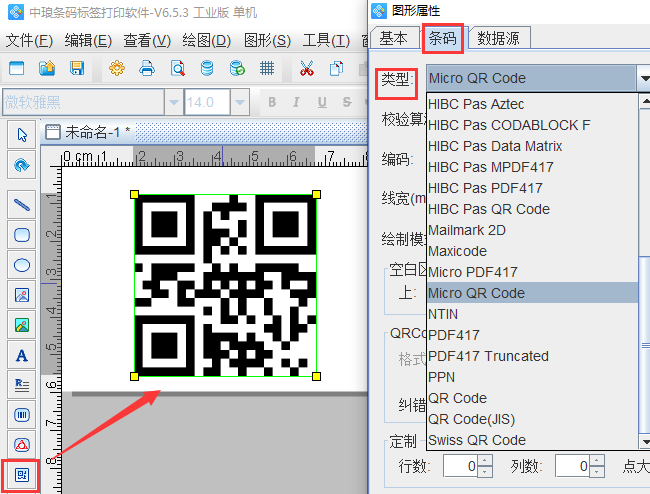The height and width of the screenshot is (494, 650).
Task: Toggle the grid display icon
Action: pyautogui.click(x=267, y=69)
